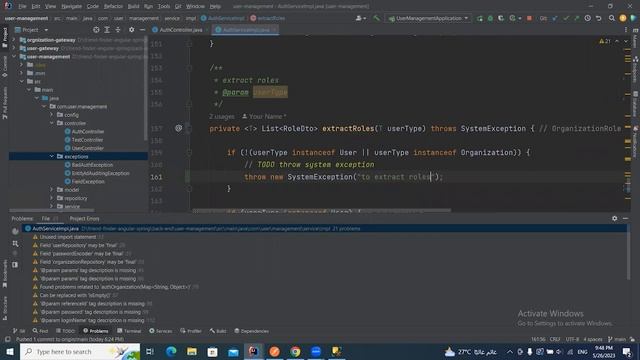Expand the repository package
Screen dimensions: 640x360
(x=52, y=198)
